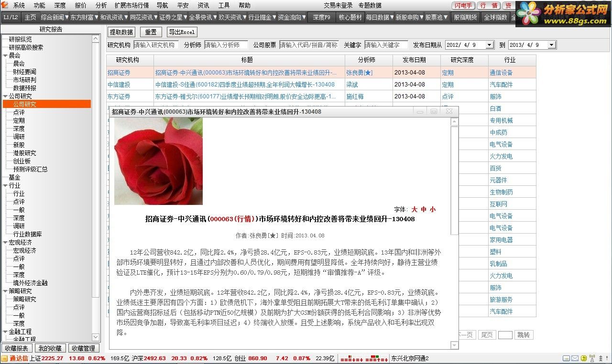Click the rose image in the report popup
This screenshot has width=612, height=364.
click(158, 161)
